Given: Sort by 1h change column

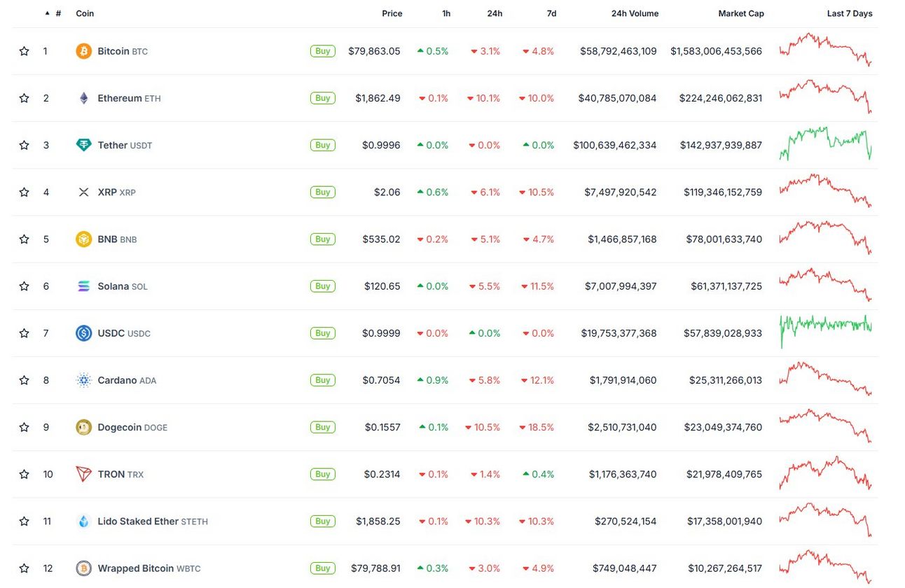Looking at the screenshot, I should pos(446,13).
